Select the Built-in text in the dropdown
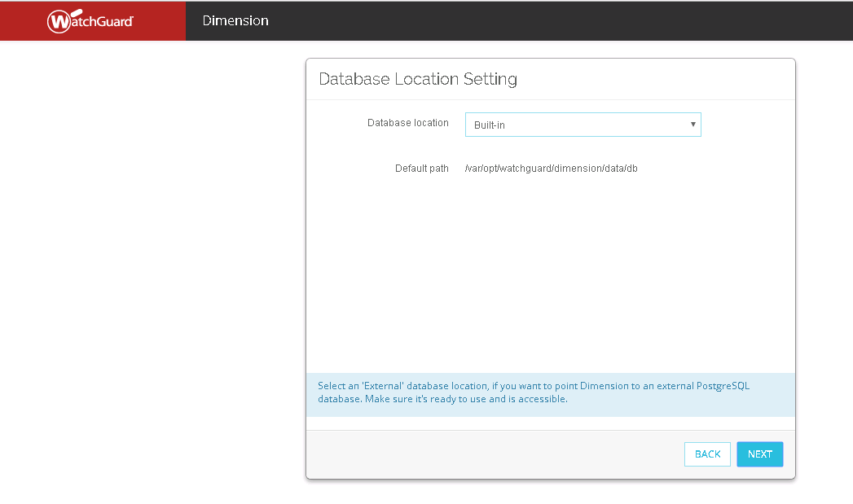Screen dimensions: 853x504 [490, 125]
